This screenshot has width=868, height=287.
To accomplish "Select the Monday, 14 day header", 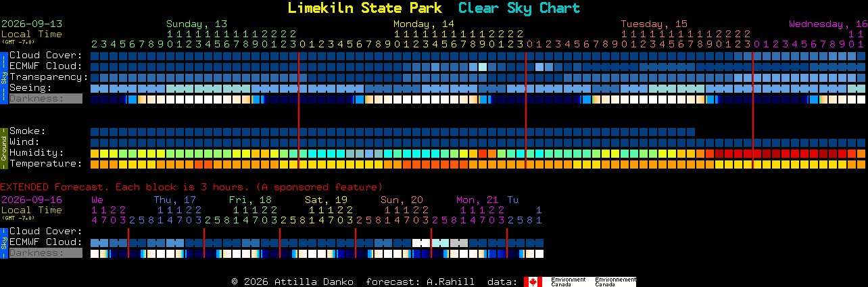I will pyautogui.click(x=424, y=24).
